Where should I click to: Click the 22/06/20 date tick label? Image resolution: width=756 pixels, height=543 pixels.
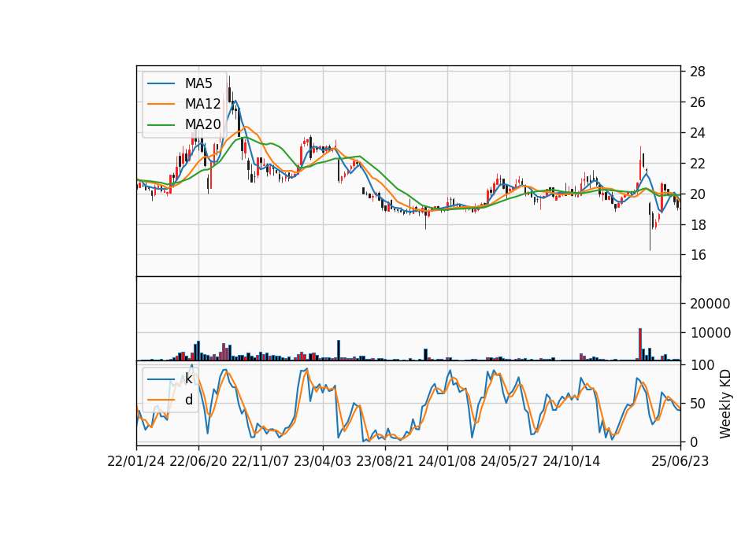click(198, 461)
